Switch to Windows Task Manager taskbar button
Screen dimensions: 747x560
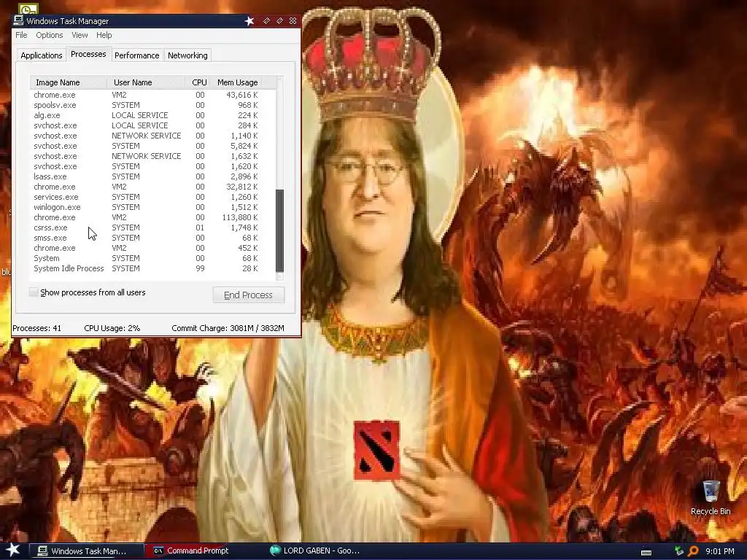[x=87, y=551]
